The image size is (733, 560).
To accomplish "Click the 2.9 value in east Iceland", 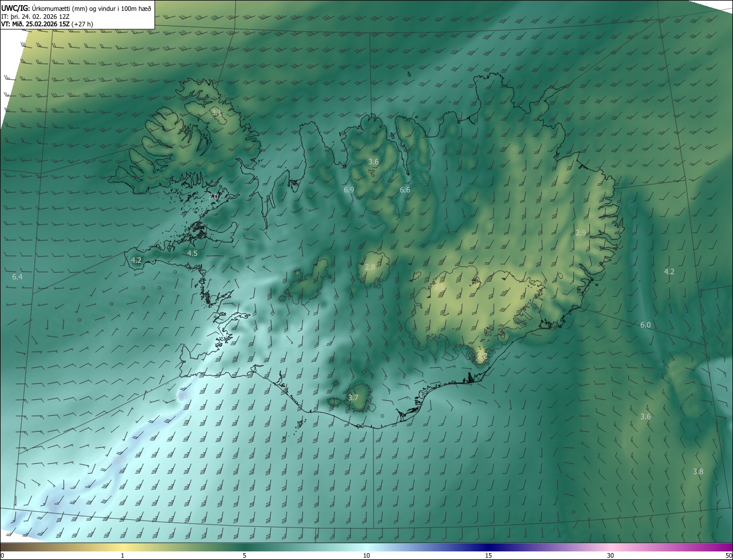I will (x=581, y=232).
